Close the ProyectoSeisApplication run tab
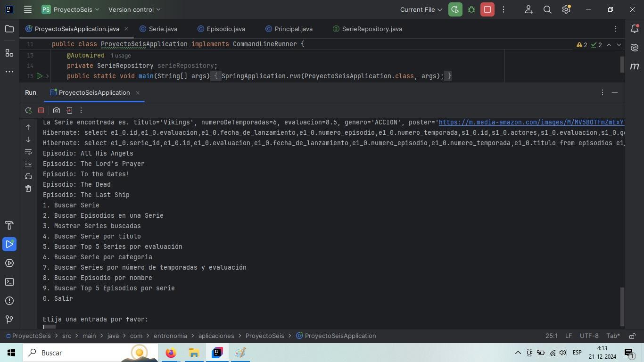The image size is (644, 362). click(x=138, y=93)
